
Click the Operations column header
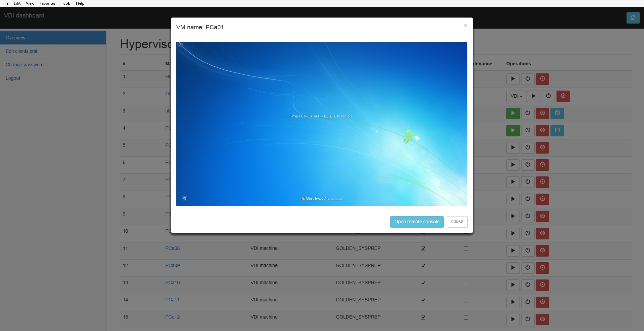[x=518, y=64]
